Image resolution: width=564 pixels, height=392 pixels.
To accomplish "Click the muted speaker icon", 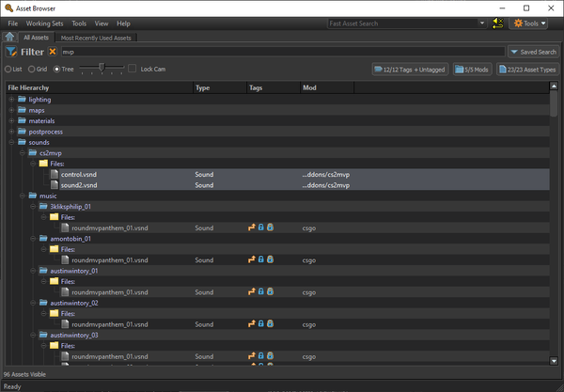I will [498, 24].
